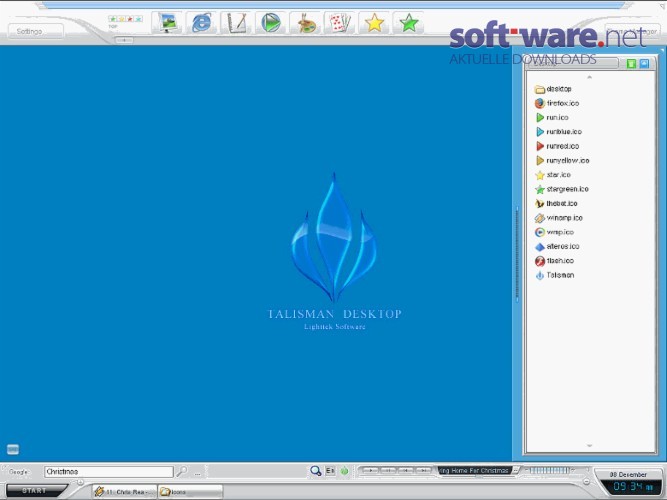Click the Home For Christmas song title display

point(474,471)
